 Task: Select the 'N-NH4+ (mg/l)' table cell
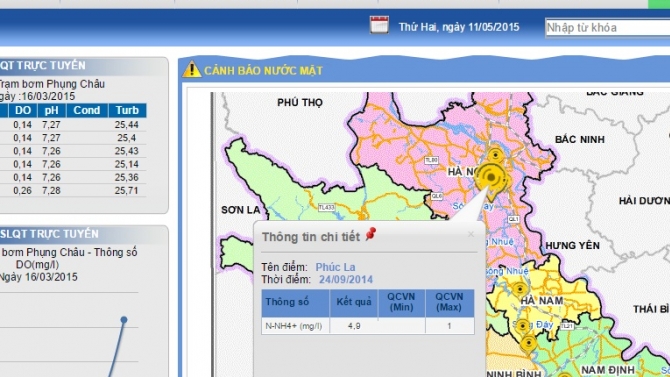click(x=294, y=326)
